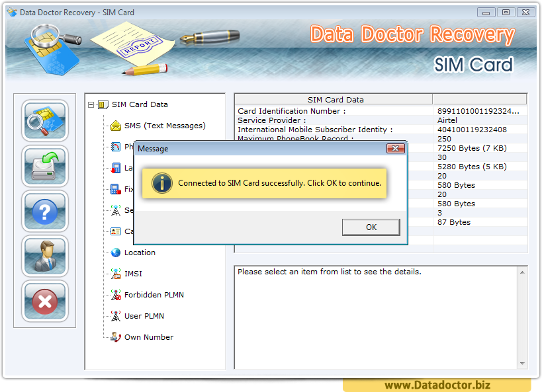Select the Own Number tree item
The height and width of the screenshot is (392, 542).
click(x=149, y=337)
